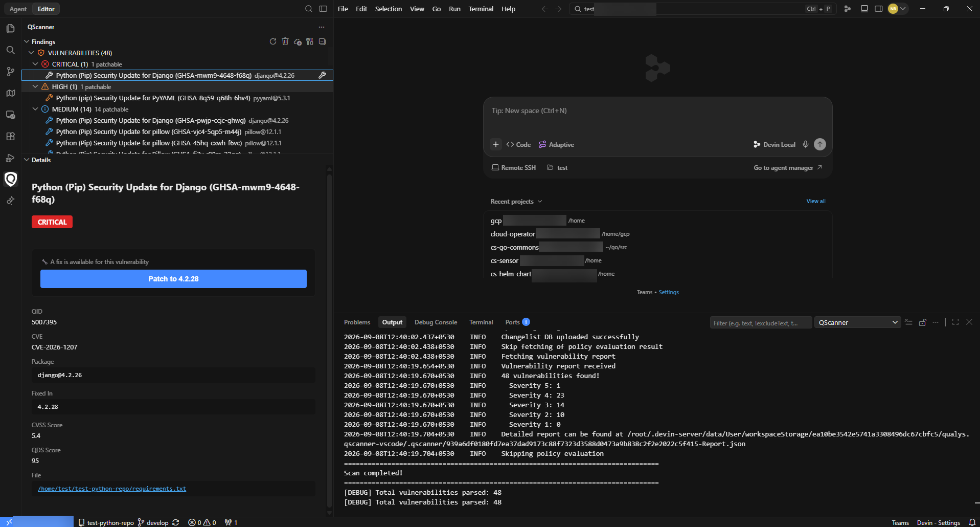Click the sync changes icon in status bar
The image size is (980, 527).
click(x=176, y=522)
